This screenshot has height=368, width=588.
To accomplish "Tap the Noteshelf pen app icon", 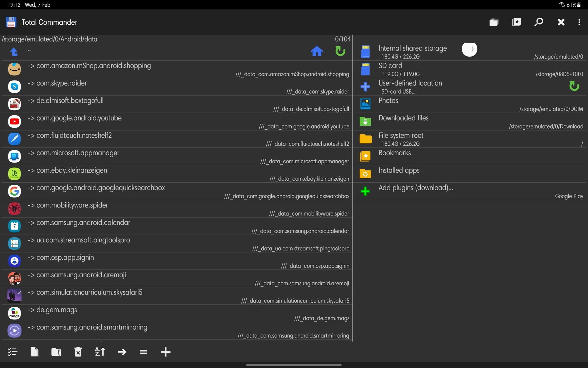I will 14,139.
